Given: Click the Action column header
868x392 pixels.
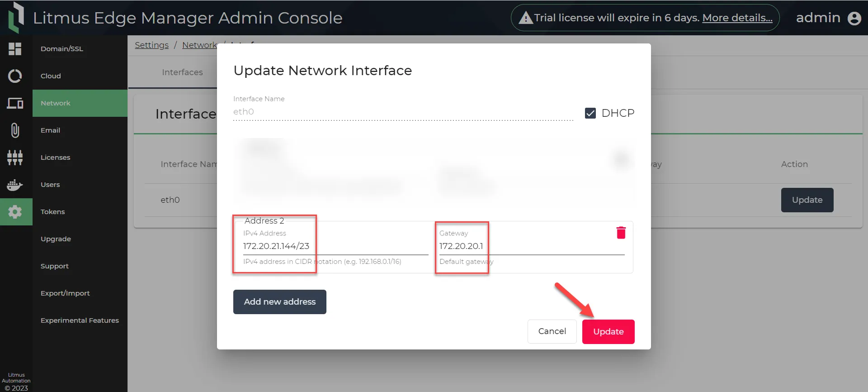Looking at the screenshot, I should point(794,164).
